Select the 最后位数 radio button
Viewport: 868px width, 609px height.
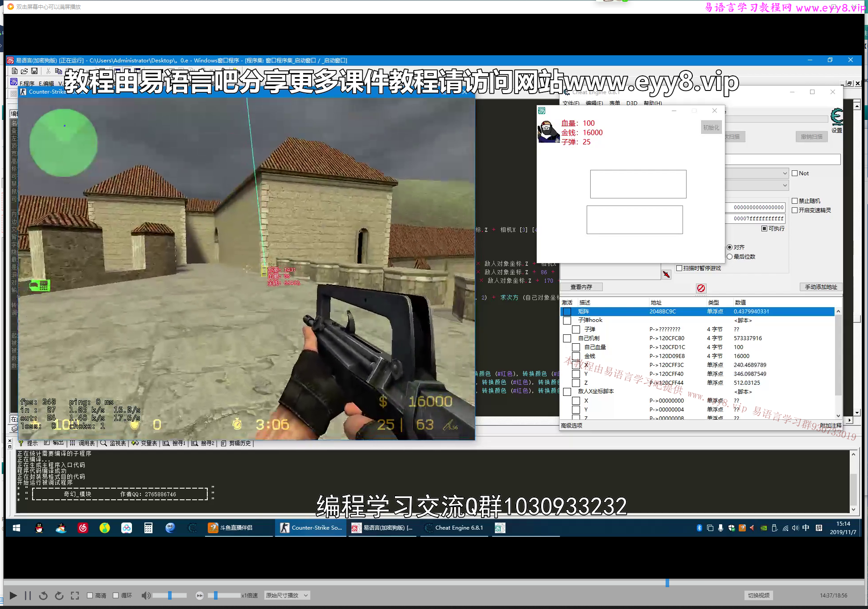pos(729,257)
